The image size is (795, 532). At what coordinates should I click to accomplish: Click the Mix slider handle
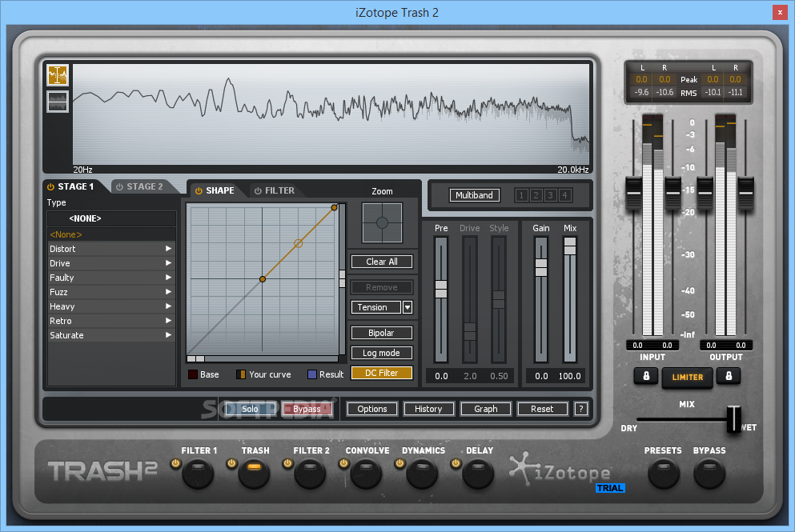click(570, 246)
